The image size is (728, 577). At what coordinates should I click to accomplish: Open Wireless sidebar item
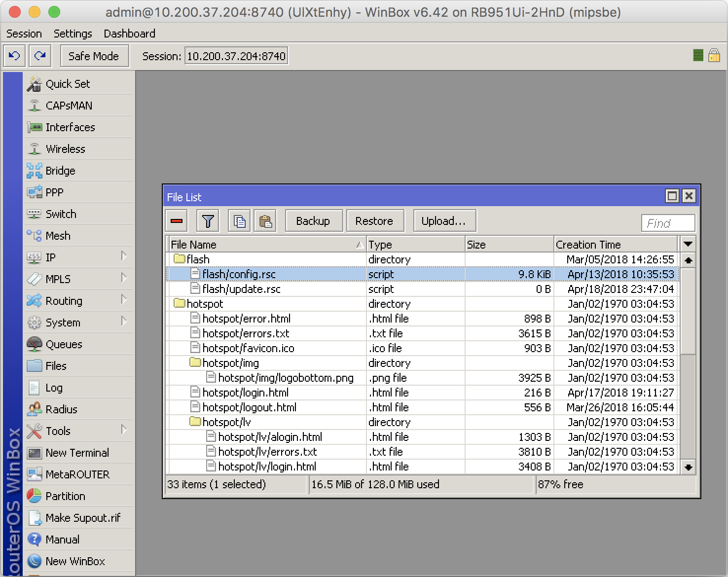[79, 149]
